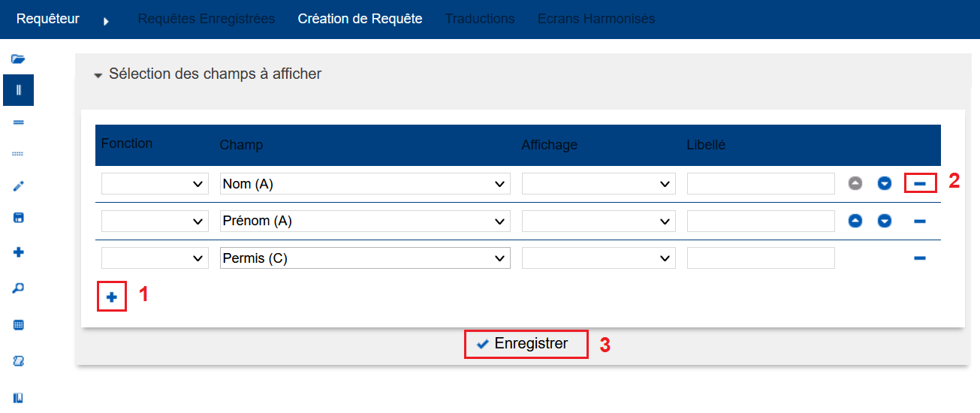Move the Prénom (A) row up
The width and height of the screenshot is (980, 413).
(855, 221)
